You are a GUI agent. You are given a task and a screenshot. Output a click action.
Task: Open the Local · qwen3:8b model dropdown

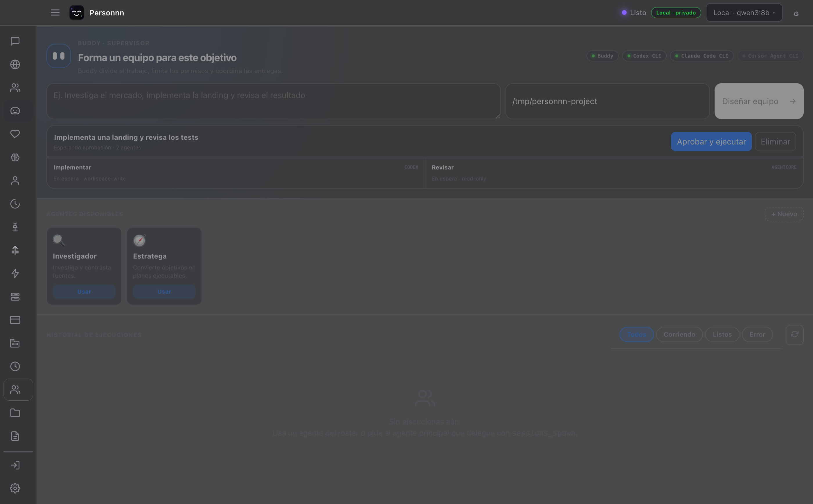coord(744,13)
